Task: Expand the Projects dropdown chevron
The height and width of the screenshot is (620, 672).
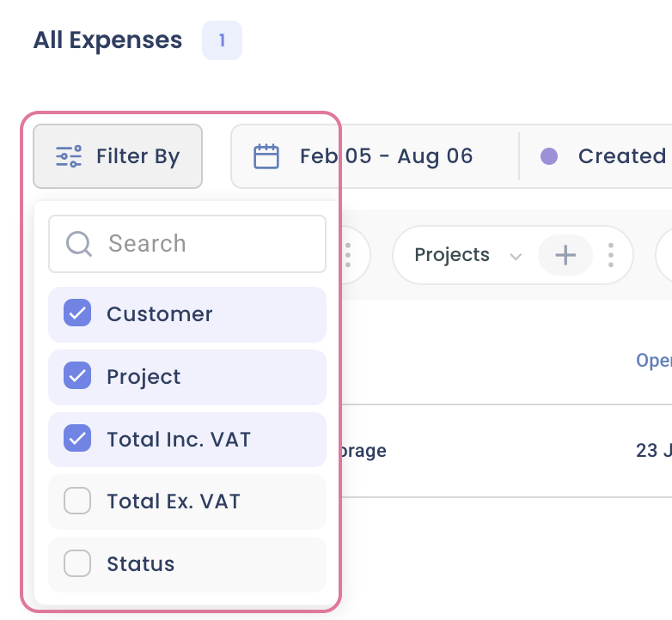Action: (x=516, y=256)
